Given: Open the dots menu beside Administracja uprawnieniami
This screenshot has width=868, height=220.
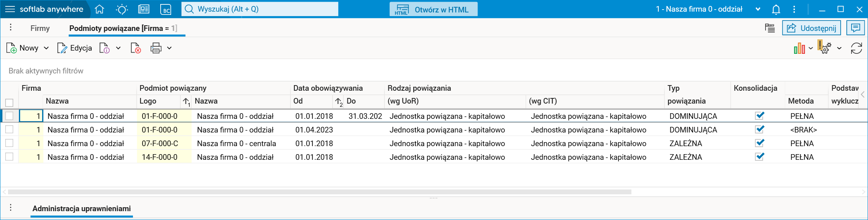Looking at the screenshot, I should click(x=11, y=208).
